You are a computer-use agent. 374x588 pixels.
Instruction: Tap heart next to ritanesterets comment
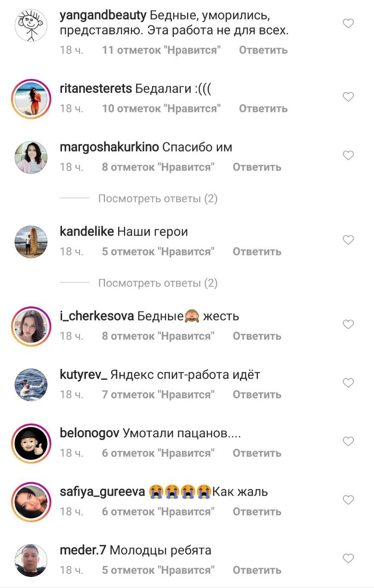click(348, 96)
